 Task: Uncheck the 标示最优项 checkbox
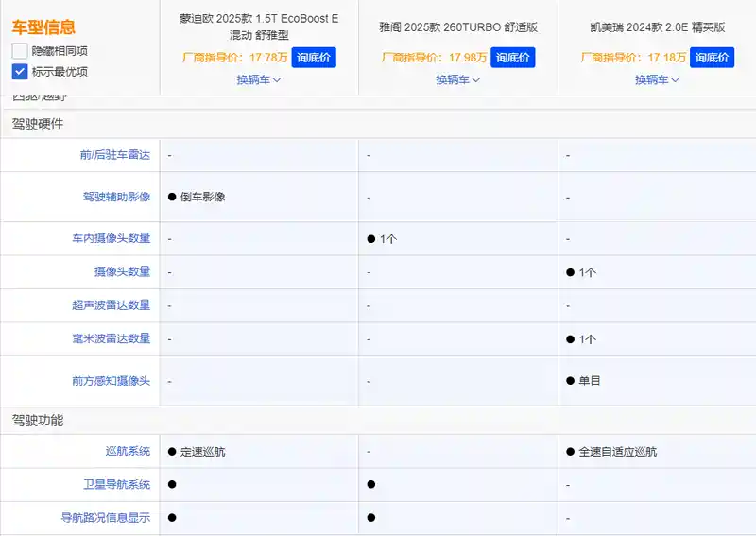[x=20, y=72]
